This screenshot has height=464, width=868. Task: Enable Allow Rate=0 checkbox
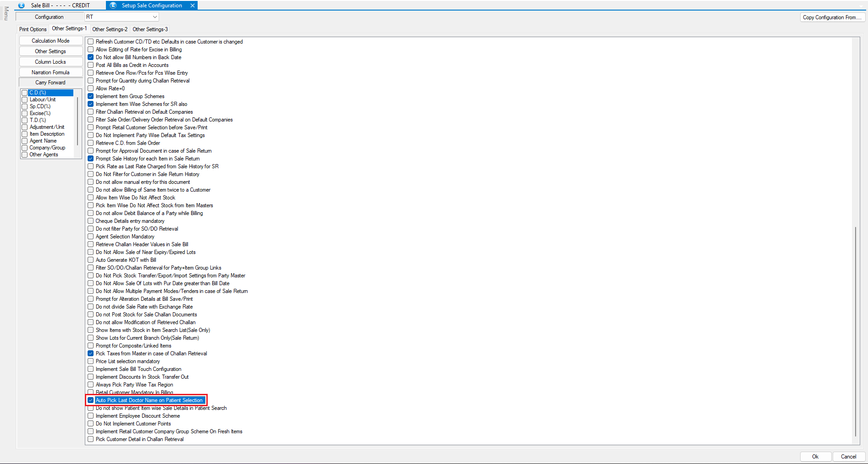91,88
